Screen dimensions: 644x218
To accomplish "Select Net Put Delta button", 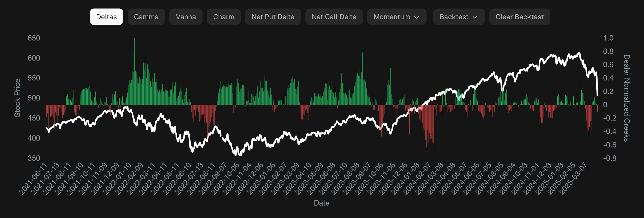I will tap(273, 17).
